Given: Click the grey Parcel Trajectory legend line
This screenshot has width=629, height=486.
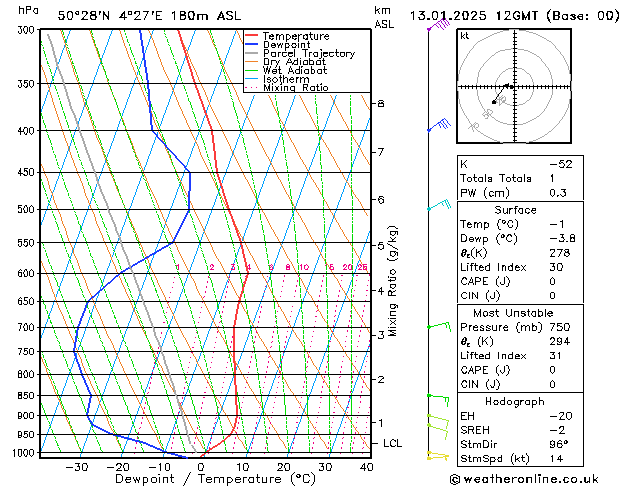Looking at the screenshot, I should pyautogui.click(x=252, y=53).
